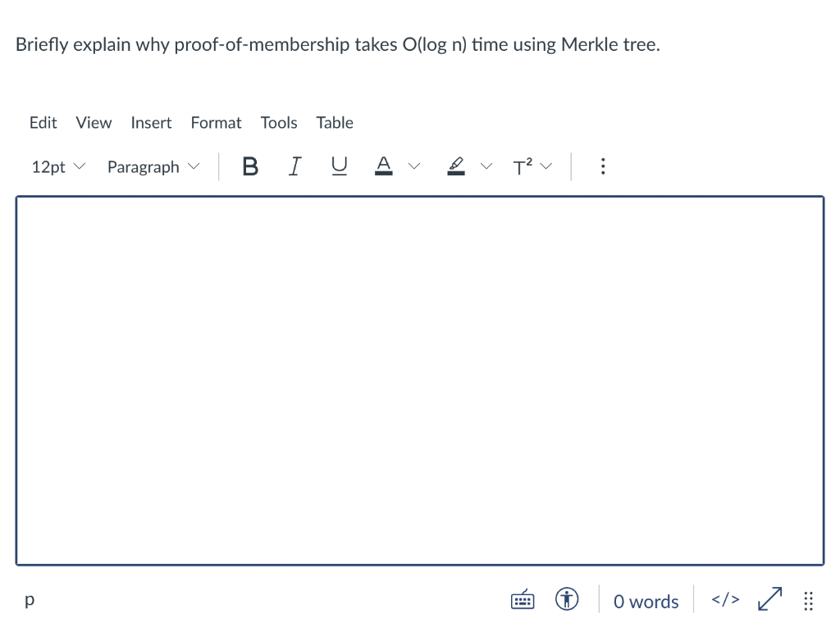
Task: Expand the editor to fullscreen
Action: [x=769, y=599]
